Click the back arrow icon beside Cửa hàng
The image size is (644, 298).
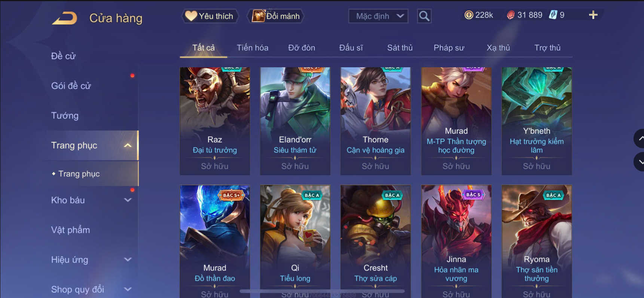(x=64, y=18)
